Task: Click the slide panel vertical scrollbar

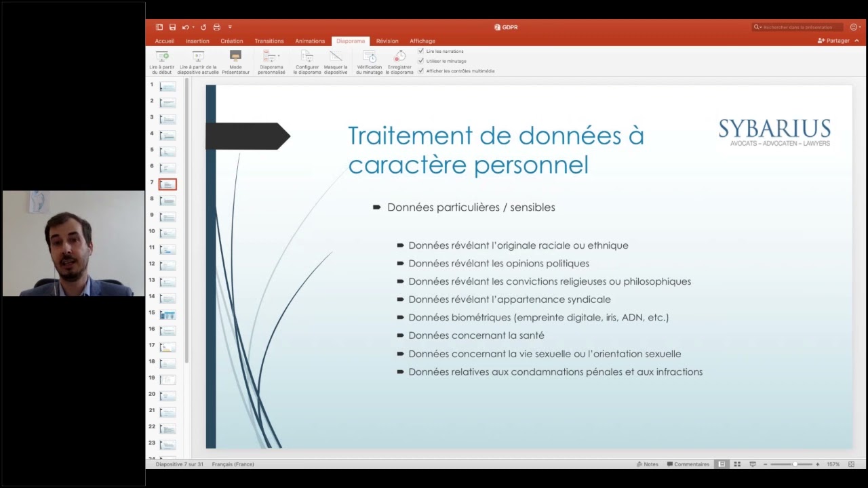Action: [186, 220]
